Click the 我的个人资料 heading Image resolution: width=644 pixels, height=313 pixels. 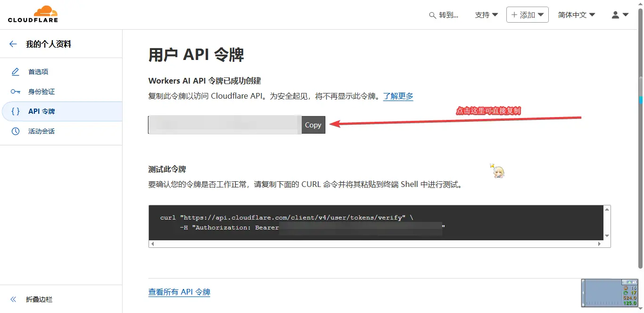click(x=49, y=44)
